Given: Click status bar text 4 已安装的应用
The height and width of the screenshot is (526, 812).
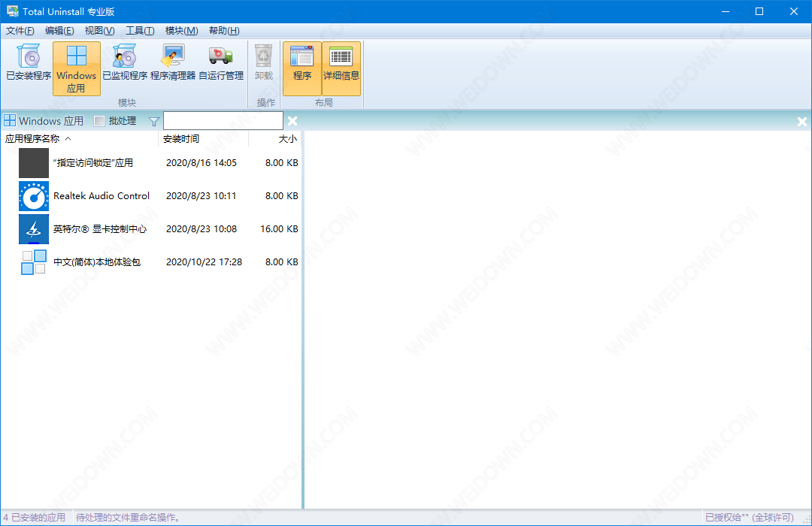Looking at the screenshot, I should click(34, 517).
